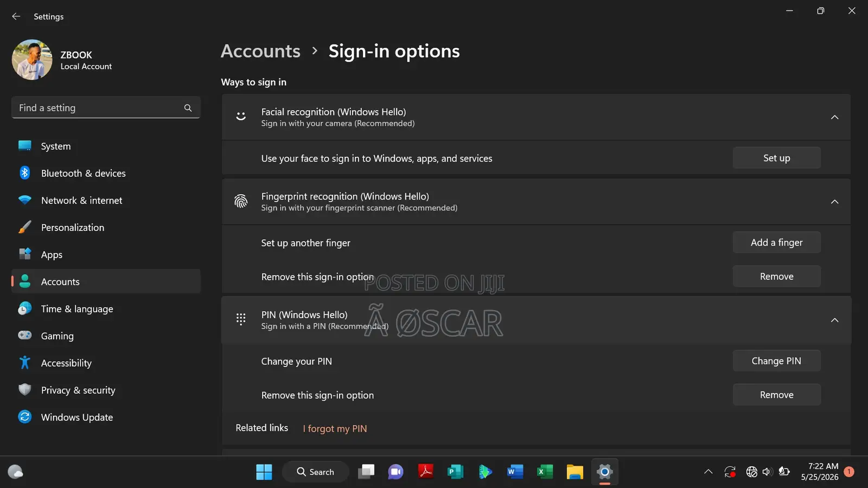Viewport: 868px width, 488px height.
Task: Click the Settings gear on the taskbar
Action: tap(604, 472)
